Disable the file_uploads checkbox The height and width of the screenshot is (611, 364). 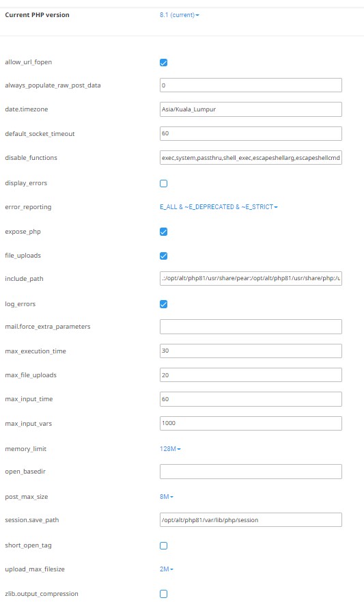[163, 256]
